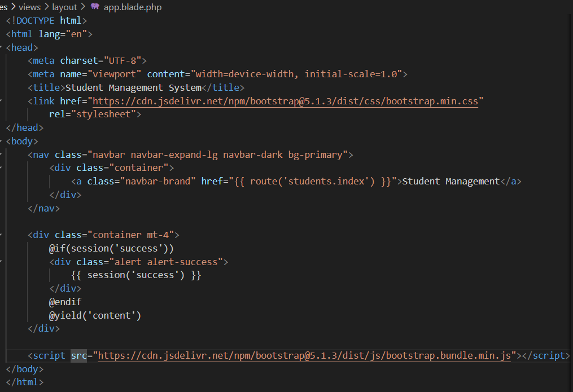Click the @yield('content') directive
Image resolution: width=573 pixels, height=392 pixels.
95,315
